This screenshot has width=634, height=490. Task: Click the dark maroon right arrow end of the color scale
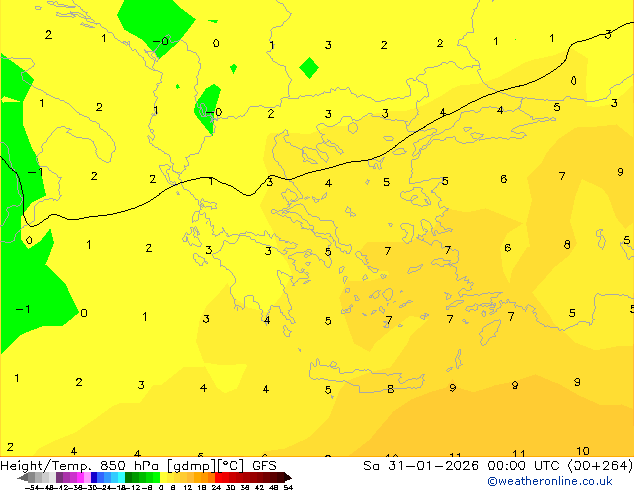pyautogui.click(x=287, y=478)
